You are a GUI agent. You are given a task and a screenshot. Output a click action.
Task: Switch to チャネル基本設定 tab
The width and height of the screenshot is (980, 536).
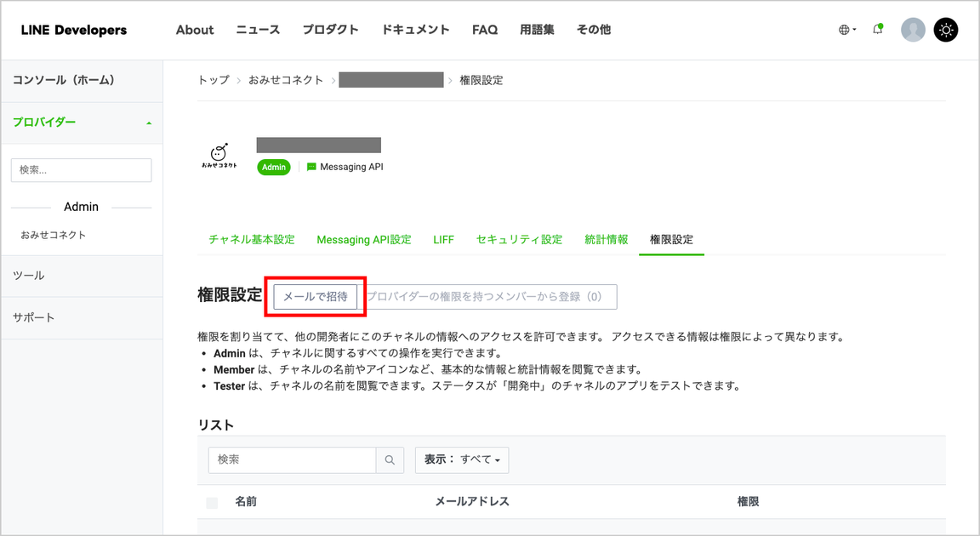coord(252,240)
